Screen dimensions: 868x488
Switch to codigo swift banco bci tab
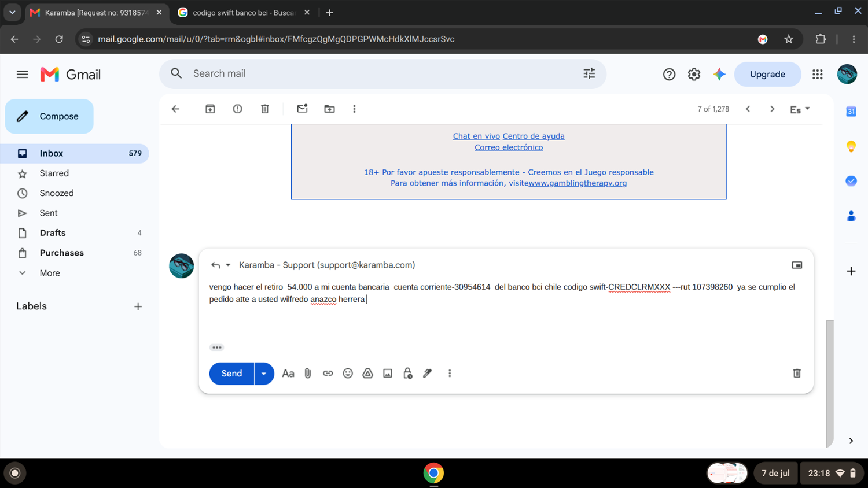(243, 13)
